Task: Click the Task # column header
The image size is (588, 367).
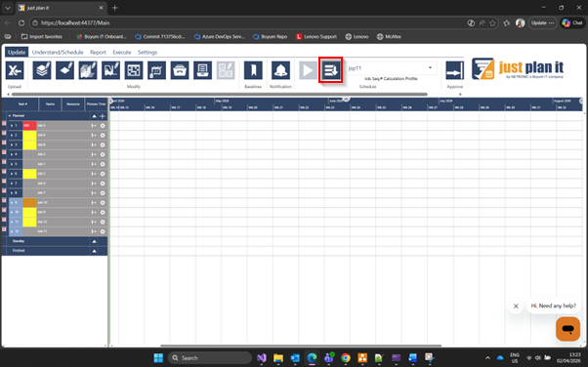Action: click(22, 103)
